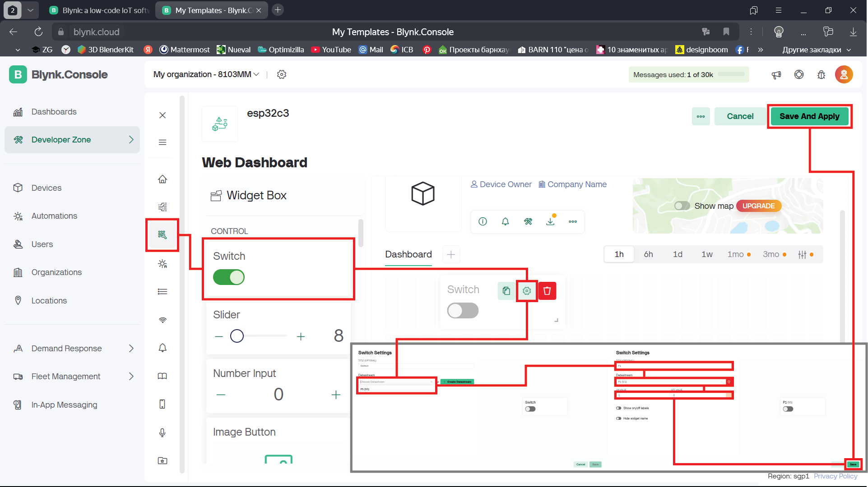Image resolution: width=868 pixels, height=487 pixels.
Task: Open the Web Dashboard icon in template sidebar
Action: (x=162, y=234)
